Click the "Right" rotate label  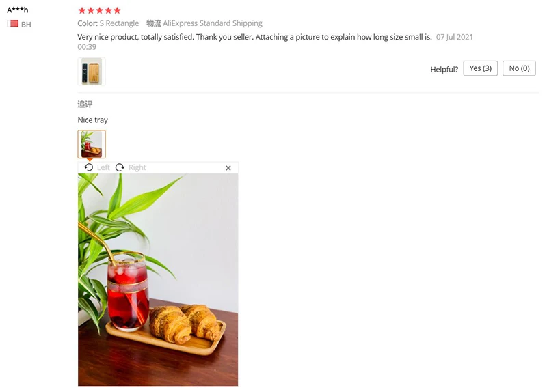click(137, 167)
